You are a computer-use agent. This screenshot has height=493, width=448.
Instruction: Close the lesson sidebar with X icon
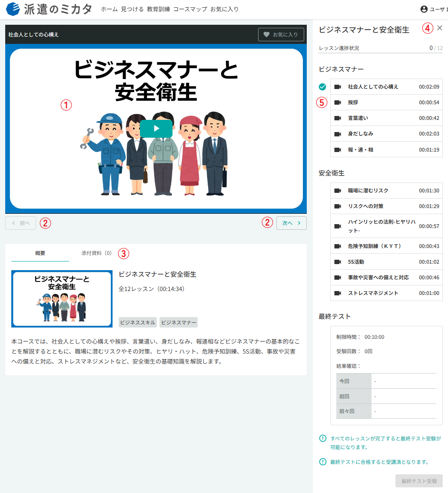pyautogui.click(x=440, y=28)
